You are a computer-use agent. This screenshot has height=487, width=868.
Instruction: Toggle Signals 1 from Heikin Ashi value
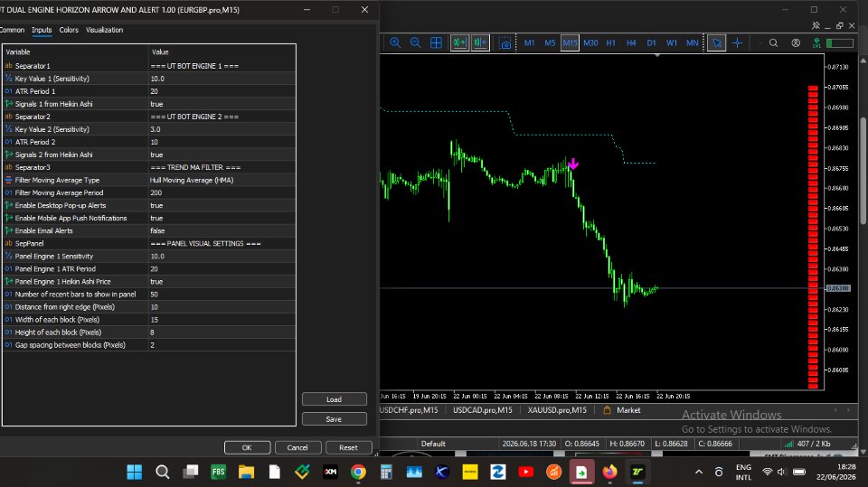(222, 104)
